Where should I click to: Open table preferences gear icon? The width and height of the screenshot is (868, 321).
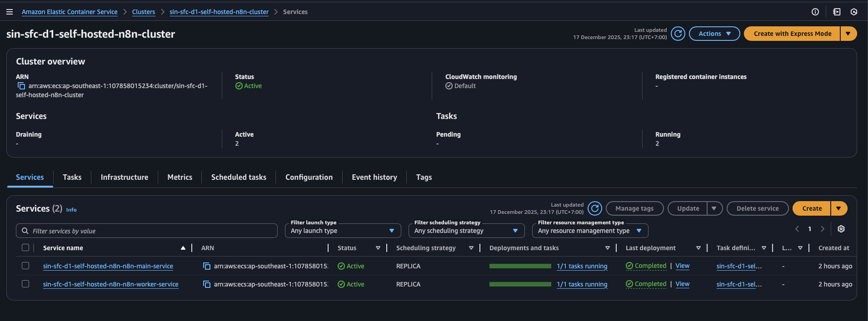(841, 229)
